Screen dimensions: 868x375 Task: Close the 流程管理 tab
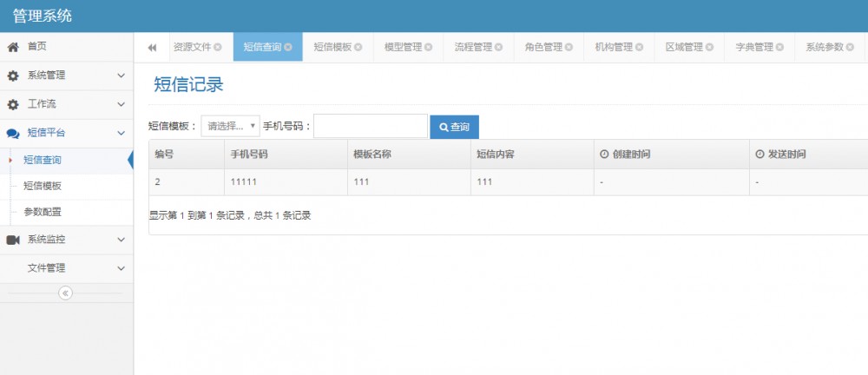coord(499,47)
